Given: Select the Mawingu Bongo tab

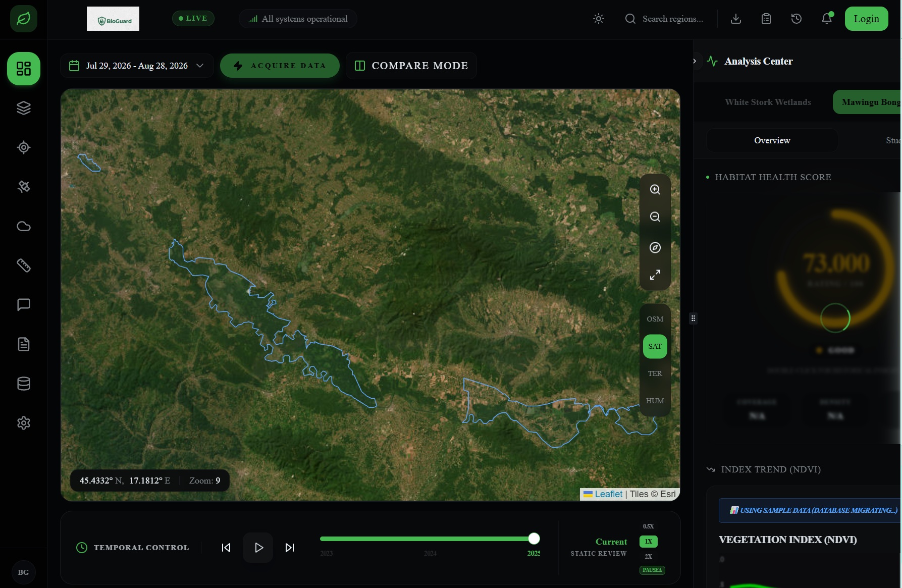Looking at the screenshot, I should (x=867, y=102).
